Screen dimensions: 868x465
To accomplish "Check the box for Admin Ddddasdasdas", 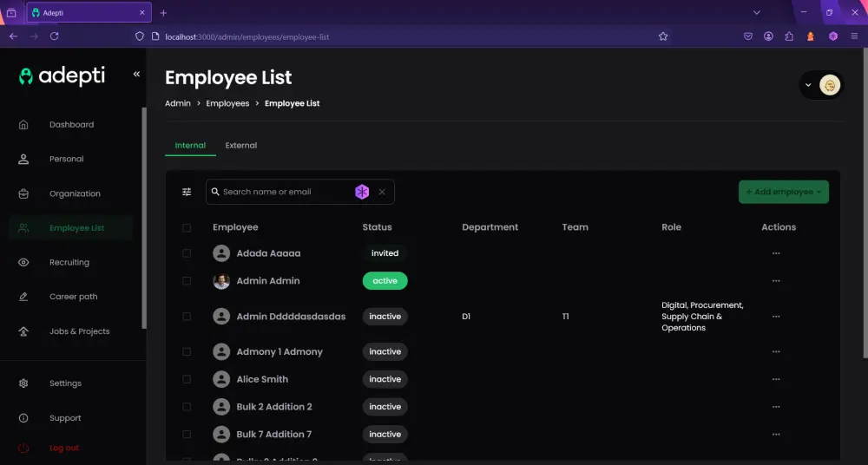I will click(x=187, y=317).
